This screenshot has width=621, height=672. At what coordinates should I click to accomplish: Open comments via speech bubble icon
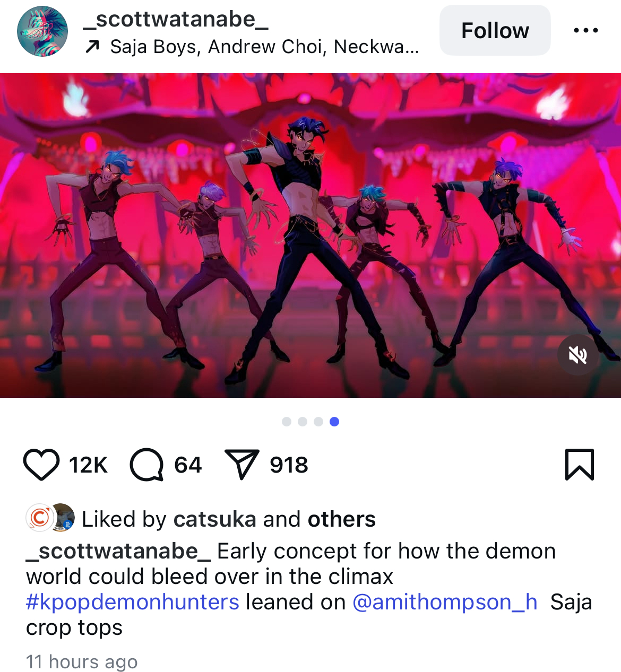[x=146, y=465]
